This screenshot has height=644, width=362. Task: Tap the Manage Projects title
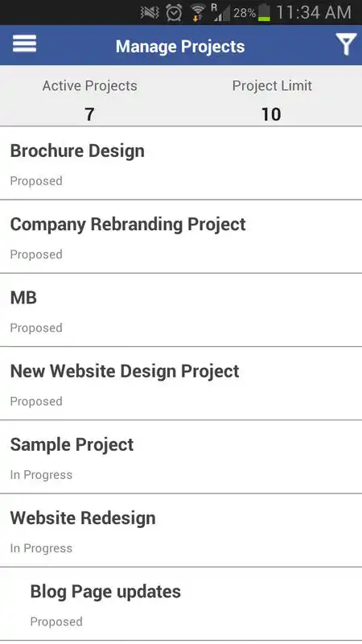tap(180, 47)
